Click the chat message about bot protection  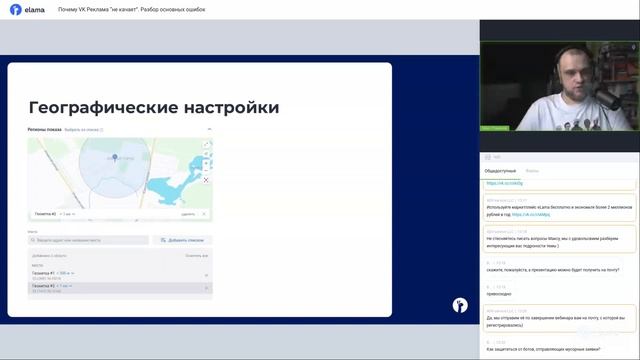[543, 349]
